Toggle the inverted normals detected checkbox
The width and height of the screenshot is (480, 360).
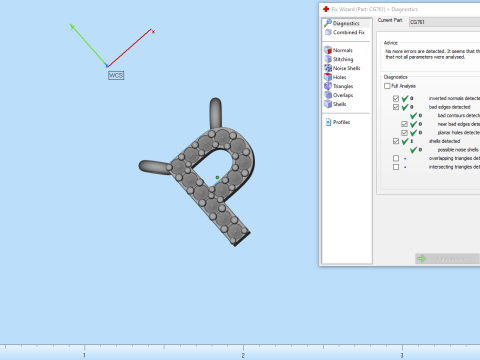(x=396, y=98)
